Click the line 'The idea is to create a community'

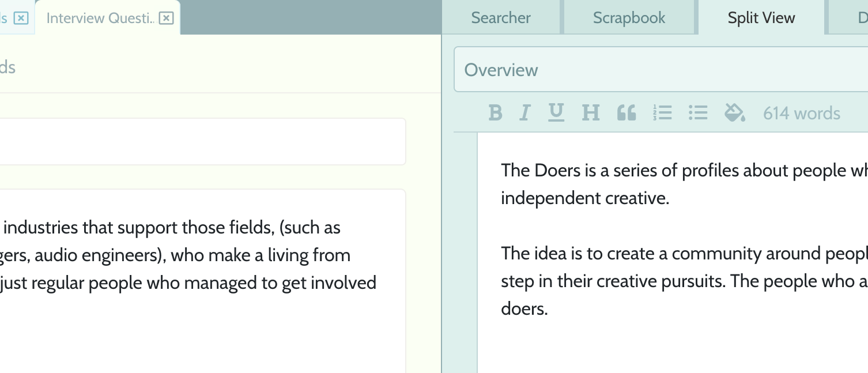pos(684,254)
